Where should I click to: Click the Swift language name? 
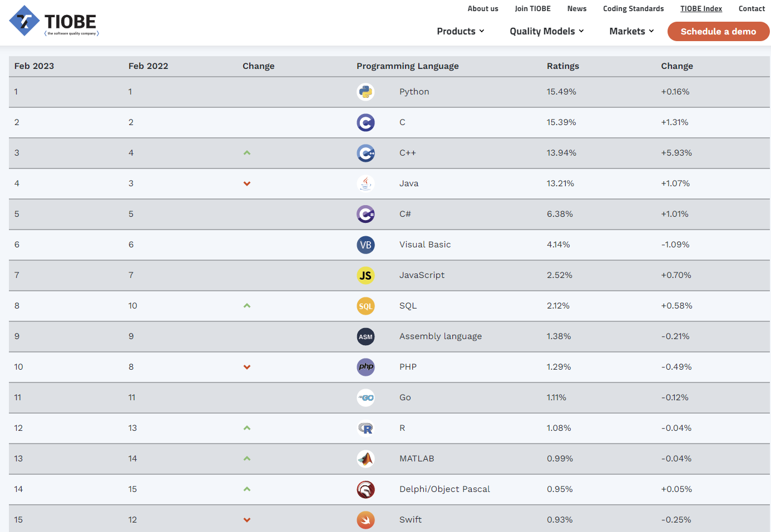tap(411, 520)
